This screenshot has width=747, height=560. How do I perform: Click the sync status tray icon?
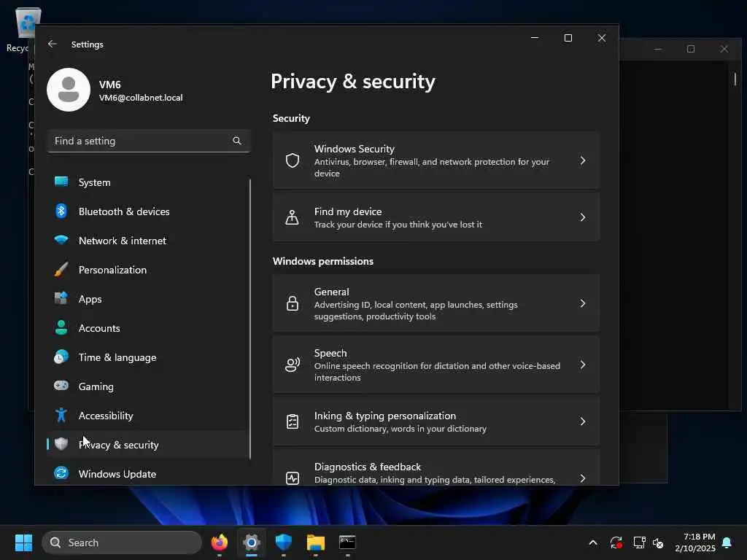[616, 542]
